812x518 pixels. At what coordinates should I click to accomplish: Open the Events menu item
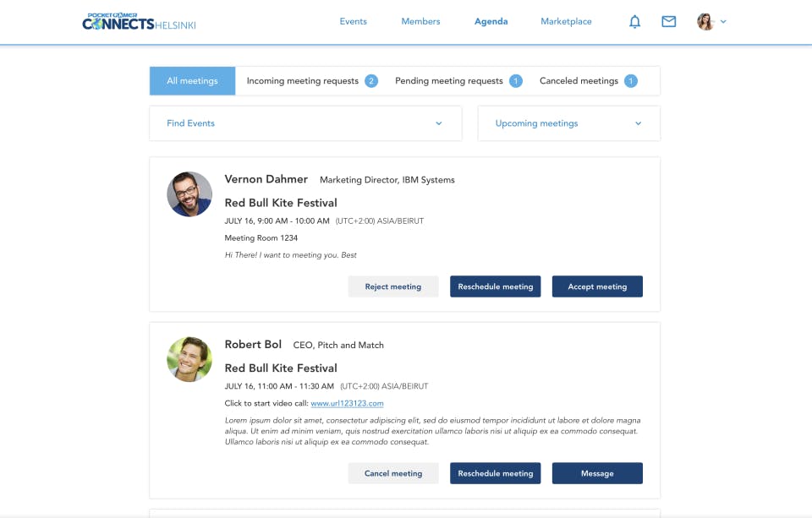(354, 21)
